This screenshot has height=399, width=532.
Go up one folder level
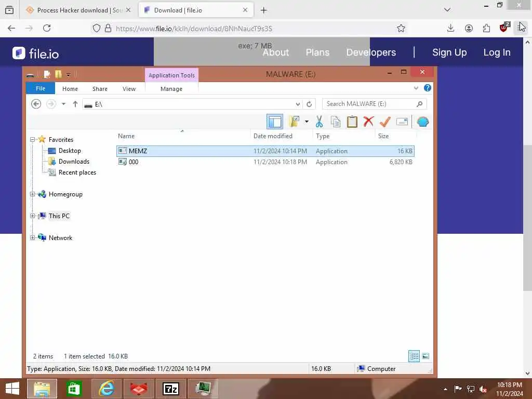click(x=75, y=104)
